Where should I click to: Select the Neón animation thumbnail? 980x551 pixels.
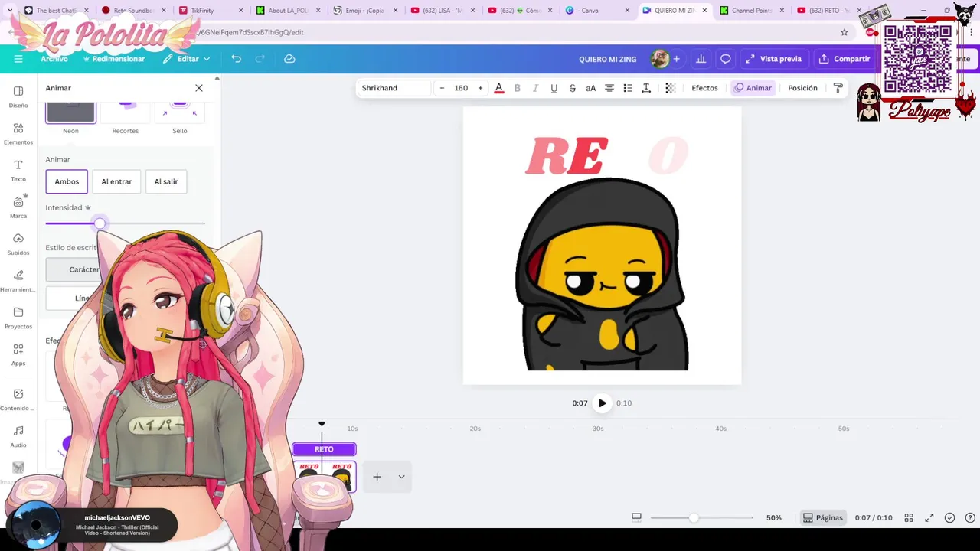pos(70,112)
